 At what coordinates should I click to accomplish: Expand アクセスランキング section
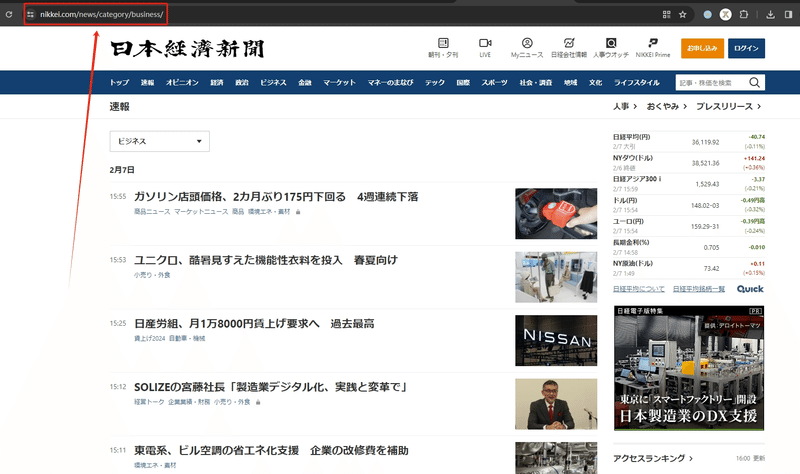point(653,458)
